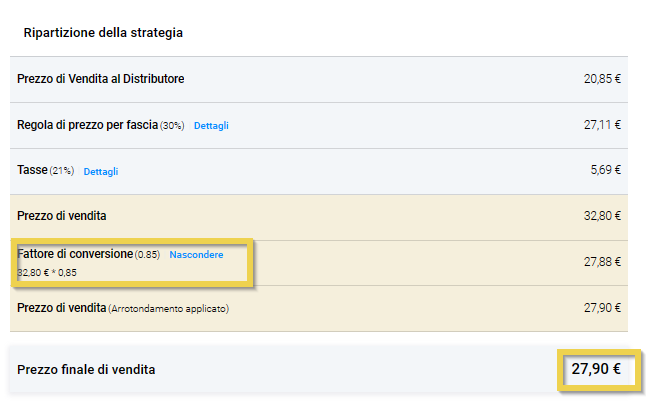Click the Ripartizione della strategia heading
This screenshot has height=408, width=646.
pyautogui.click(x=102, y=33)
